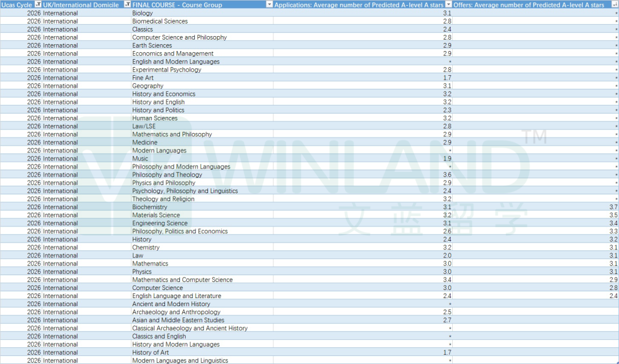Select the History and English cell

point(202,102)
